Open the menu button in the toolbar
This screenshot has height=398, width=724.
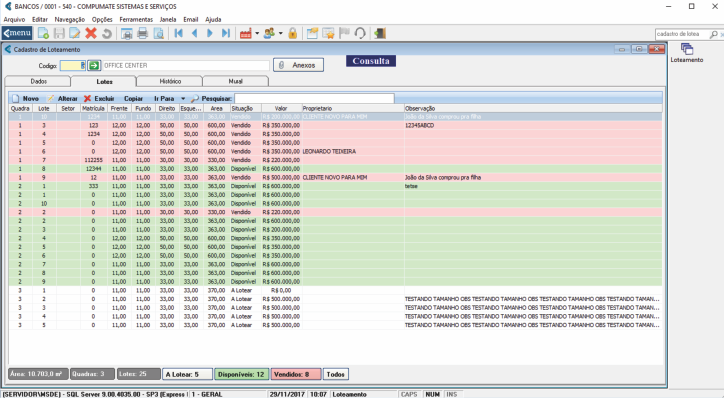[17, 33]
